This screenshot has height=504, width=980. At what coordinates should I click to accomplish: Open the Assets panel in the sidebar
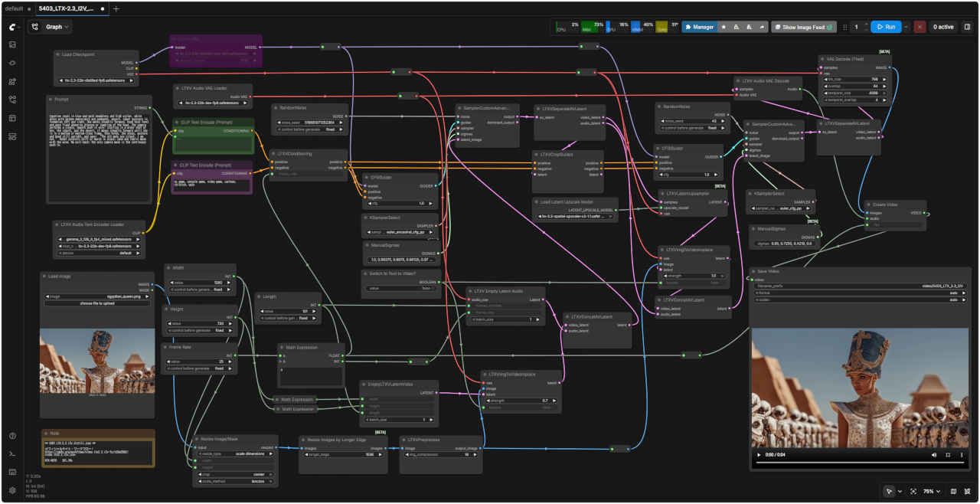pyautogui.click(x=12, y=44)
